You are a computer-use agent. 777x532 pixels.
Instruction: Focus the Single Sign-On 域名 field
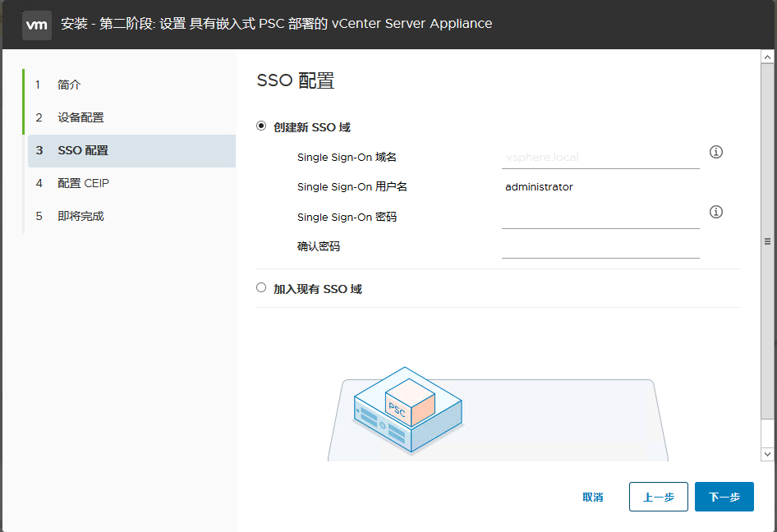(600, 158)
